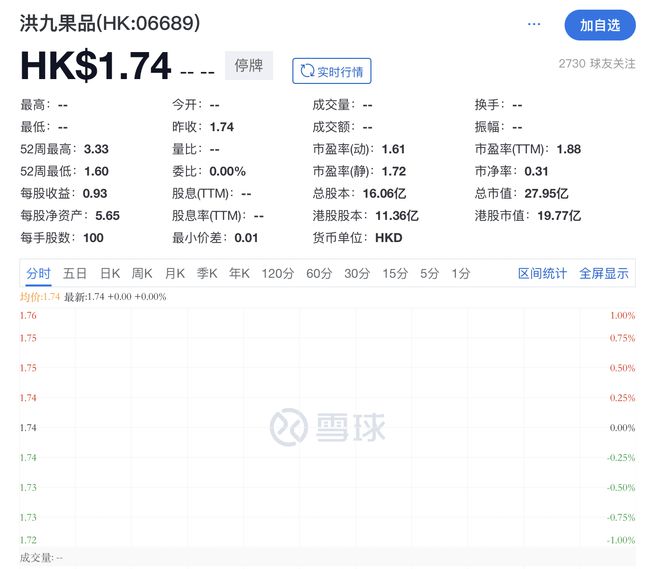
Task: Refresh via 实时行情 button
Action: pyautogui.click(x=332, y=71)
